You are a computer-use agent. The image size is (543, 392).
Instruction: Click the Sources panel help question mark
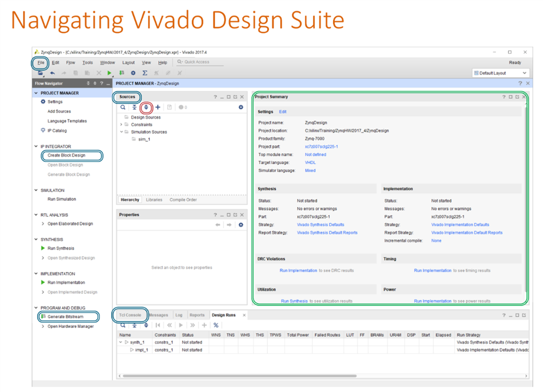[x=215, y=97]
